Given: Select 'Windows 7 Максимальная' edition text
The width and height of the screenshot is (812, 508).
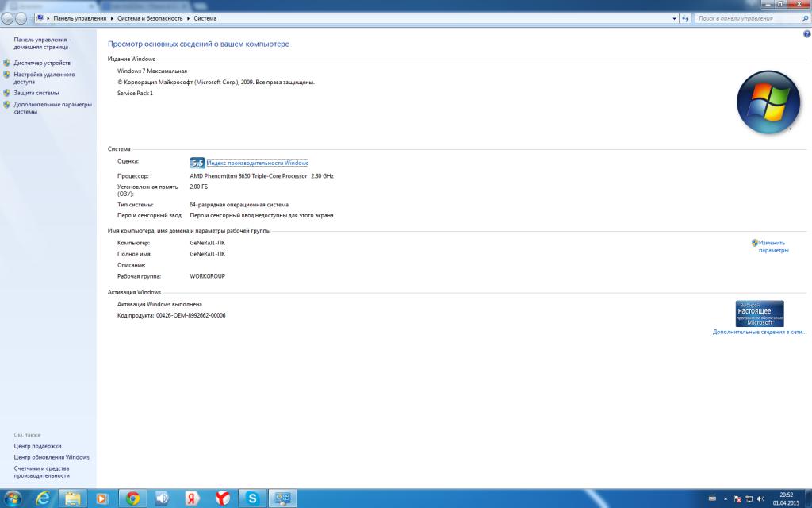Looking at the screenshot, I should click(152, 71).
